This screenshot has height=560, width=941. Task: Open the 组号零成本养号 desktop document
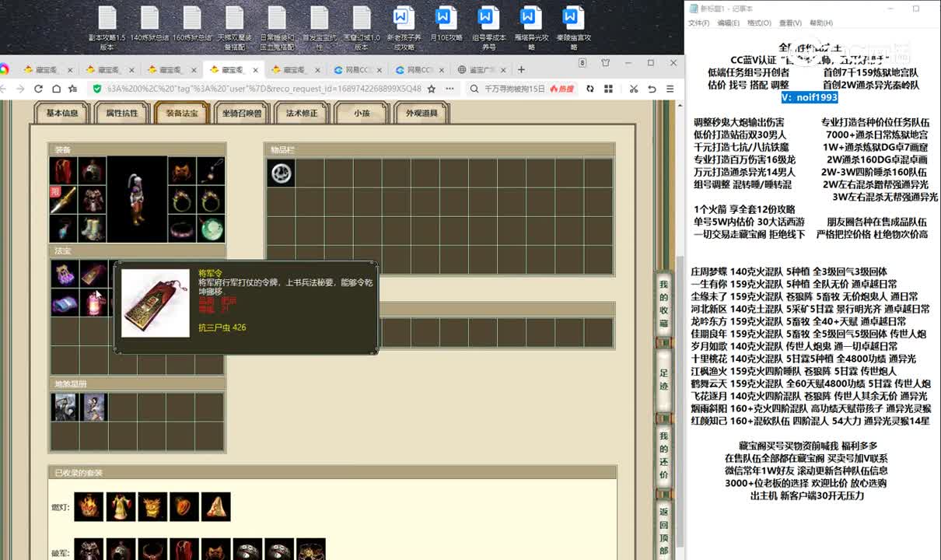coord(488,27)
